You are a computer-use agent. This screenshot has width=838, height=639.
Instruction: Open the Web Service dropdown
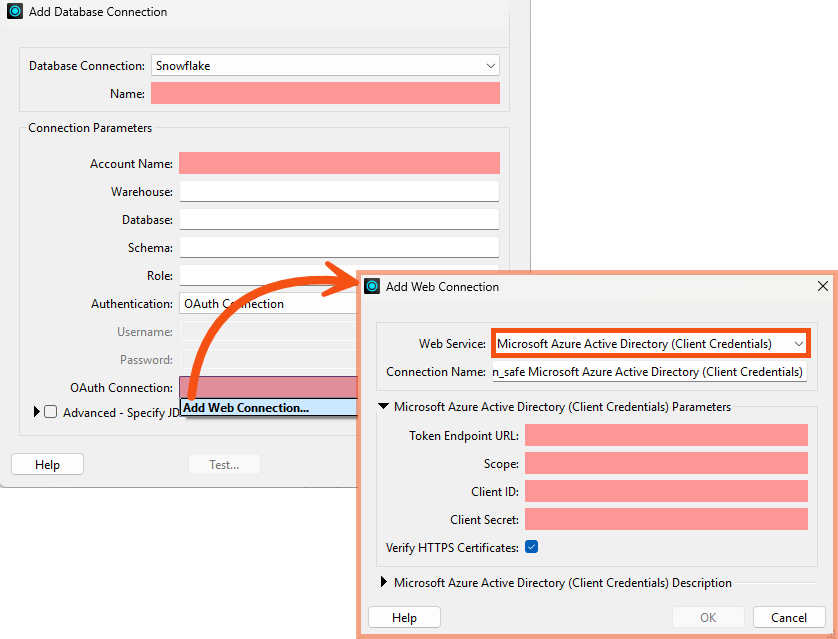point(798,343)
